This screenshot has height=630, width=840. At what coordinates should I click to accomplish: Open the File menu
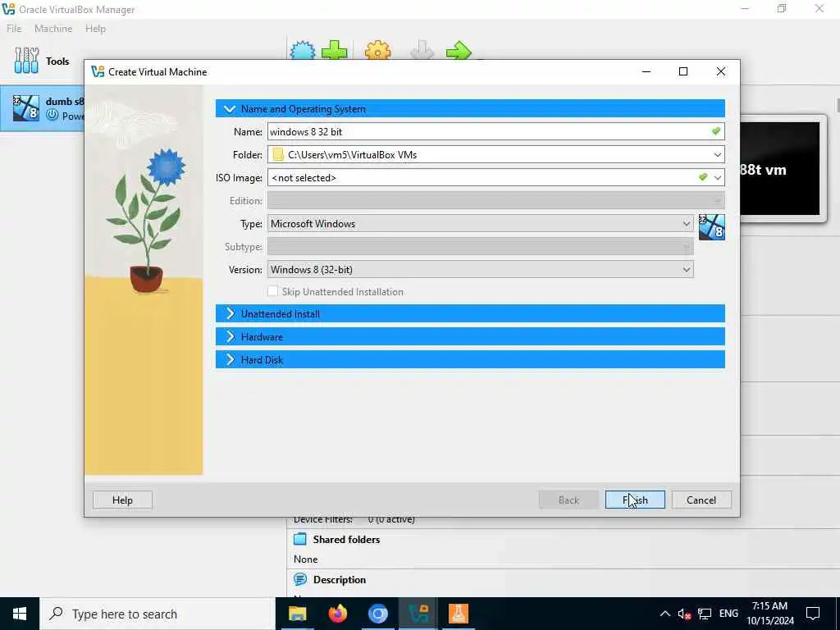pyautogui.click(x=14, y=29)
